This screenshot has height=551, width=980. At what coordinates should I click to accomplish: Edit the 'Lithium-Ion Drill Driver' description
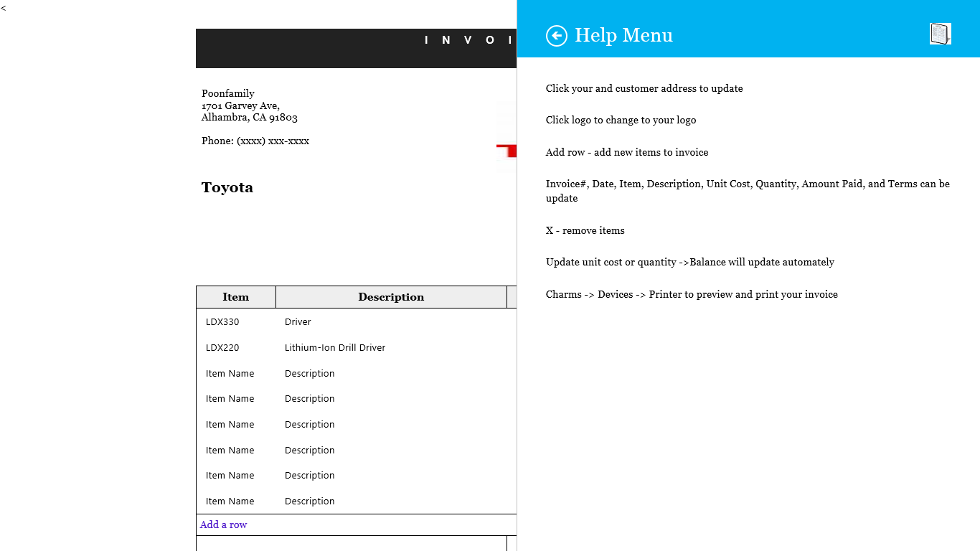click(335, 348)
